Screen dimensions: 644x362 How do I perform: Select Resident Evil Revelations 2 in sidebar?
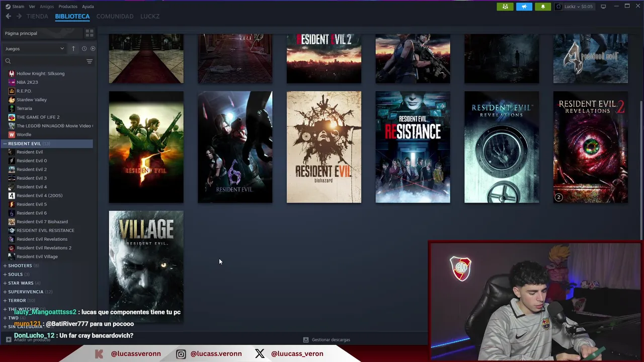[44, 248]
